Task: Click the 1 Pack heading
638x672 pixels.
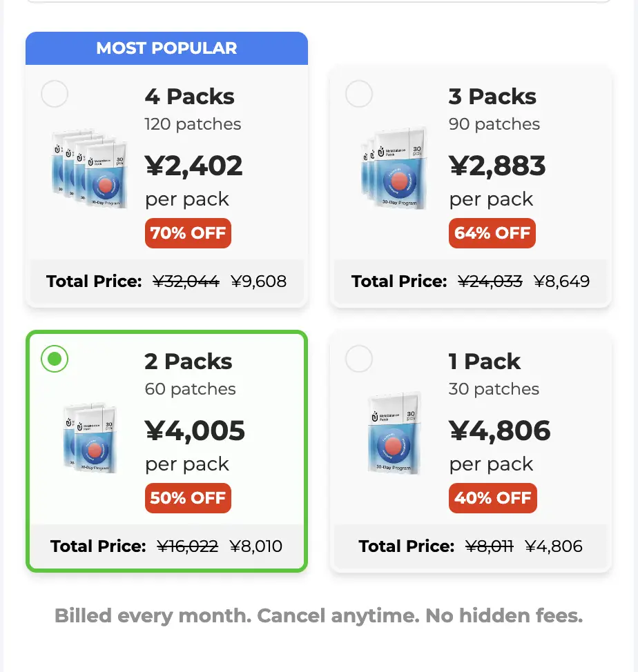Action: [x=484, y=362]
